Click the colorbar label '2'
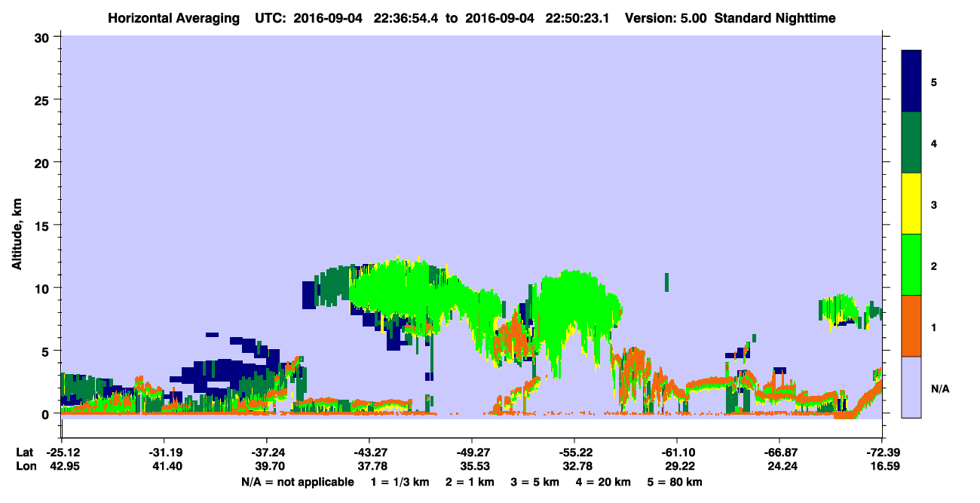Image resolution: width=980 pixels, height=503 pixels. point(934,265)
